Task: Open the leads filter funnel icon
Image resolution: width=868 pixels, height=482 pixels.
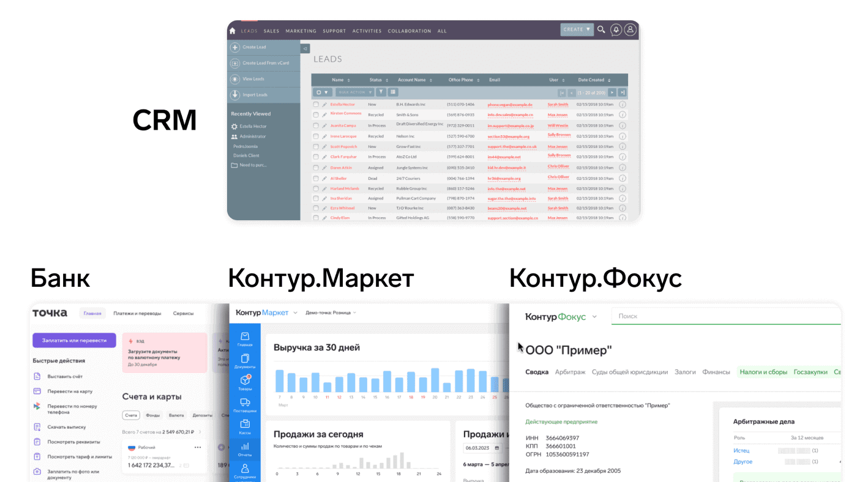Action: click(x=381, y=92)
